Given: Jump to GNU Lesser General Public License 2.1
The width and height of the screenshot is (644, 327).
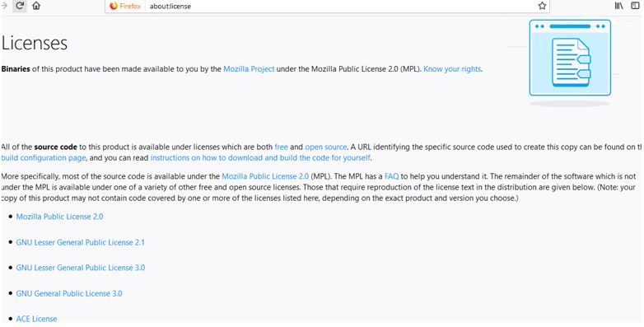Looking at the screenshot, I should pos(81,242).
